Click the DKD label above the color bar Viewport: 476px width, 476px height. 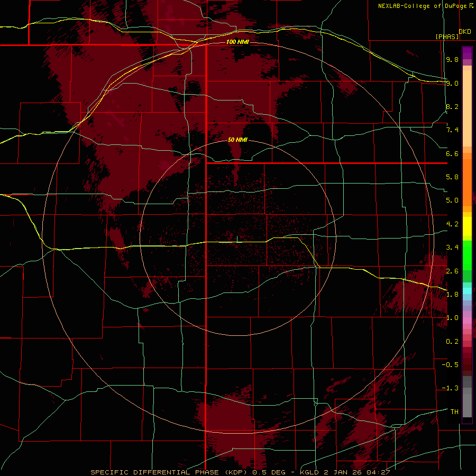465,32
